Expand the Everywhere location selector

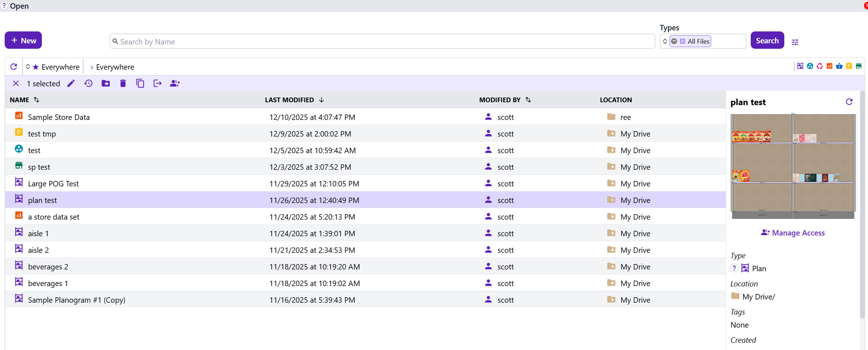pos(53,67)
